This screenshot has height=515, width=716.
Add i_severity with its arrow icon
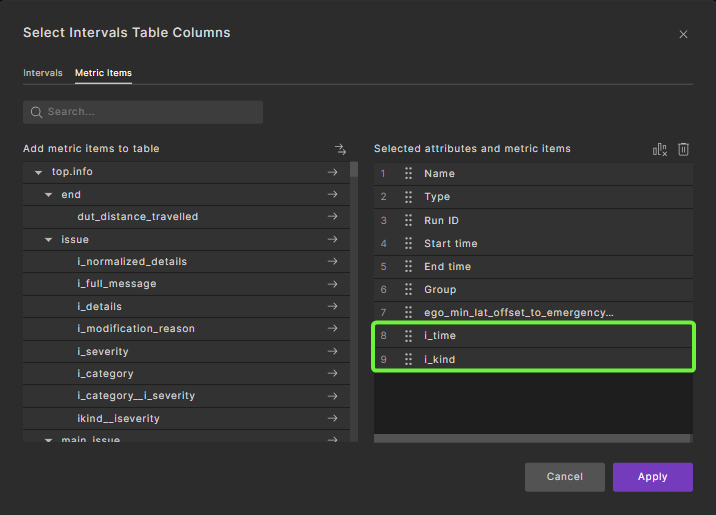332,352
